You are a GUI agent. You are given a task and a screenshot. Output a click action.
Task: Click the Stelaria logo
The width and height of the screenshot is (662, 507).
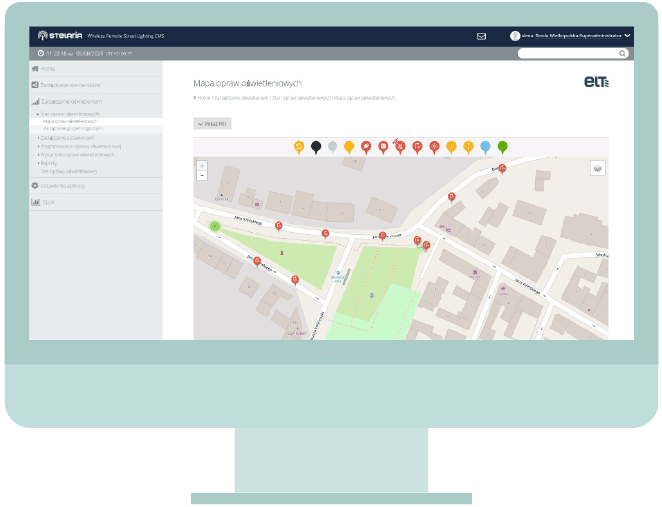[x=58, y=36]
